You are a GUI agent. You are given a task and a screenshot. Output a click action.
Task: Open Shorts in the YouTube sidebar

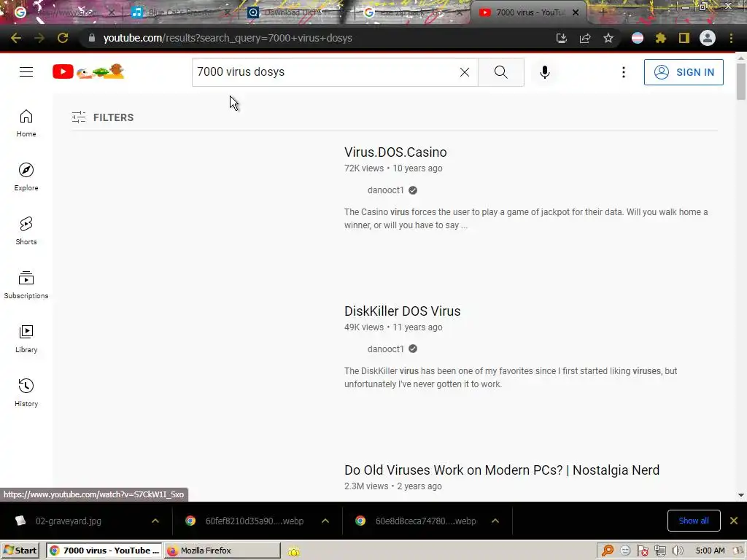(x=26, y=231)
